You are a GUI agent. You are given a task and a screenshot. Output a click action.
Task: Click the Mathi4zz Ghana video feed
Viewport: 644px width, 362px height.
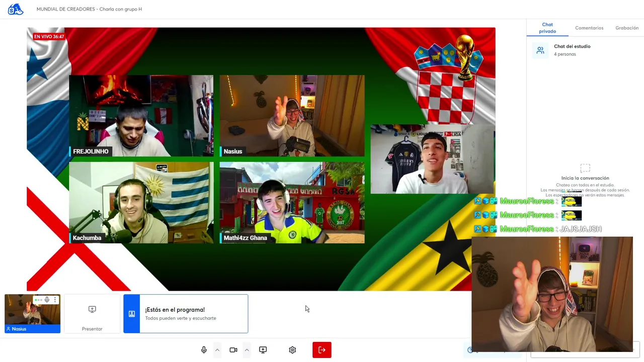coord(292,202)
